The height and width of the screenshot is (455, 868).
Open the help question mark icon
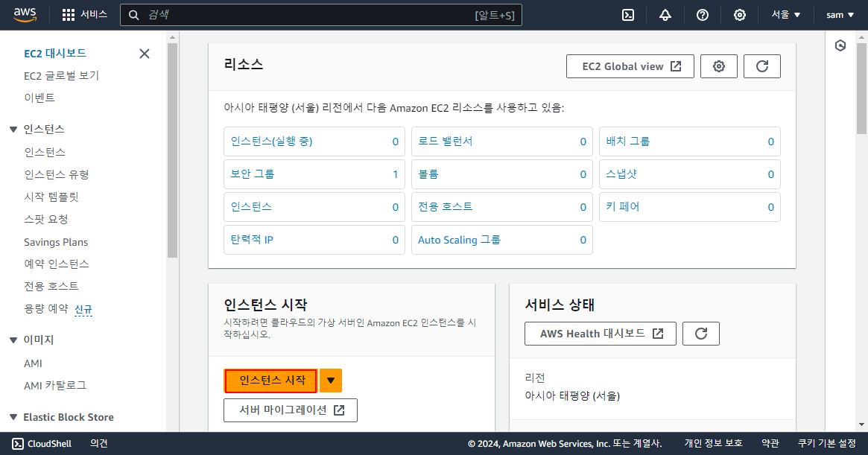[703, 15]
